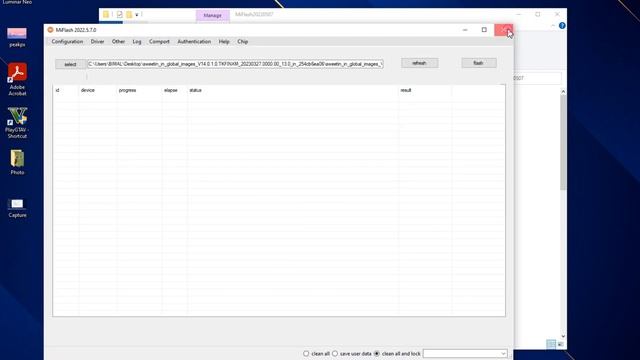This screenshot has height=360, width=640.
Task: Click the Explorer scrollbar down arrow
Action: point(563,336)
